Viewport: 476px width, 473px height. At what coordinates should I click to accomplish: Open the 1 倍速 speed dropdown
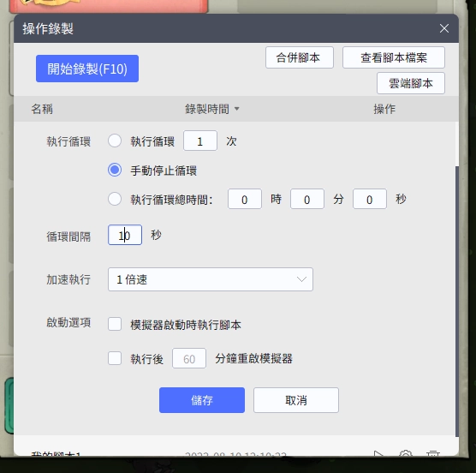211,279
